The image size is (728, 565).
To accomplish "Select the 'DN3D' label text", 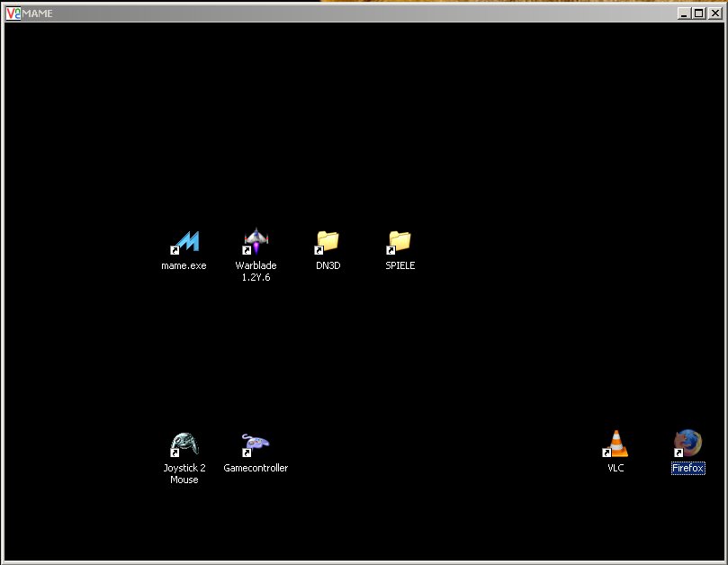I will point(328,265).
